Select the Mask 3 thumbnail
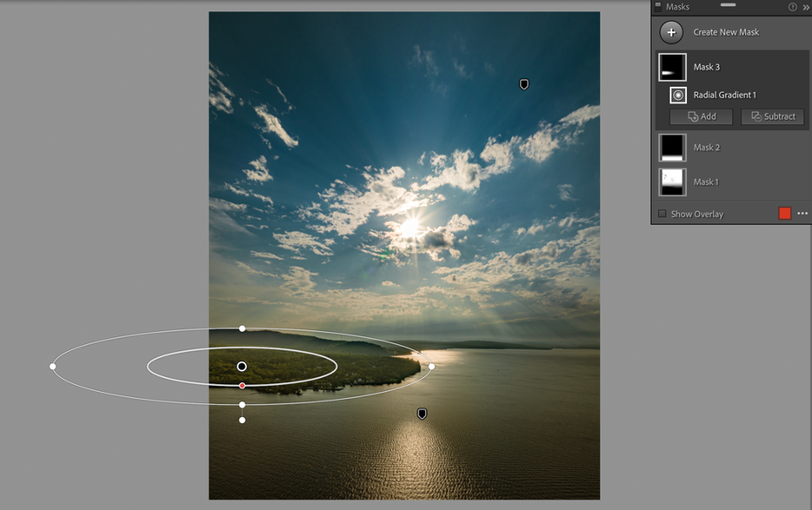This screenshot has height=510, width=812. (672, 68)
